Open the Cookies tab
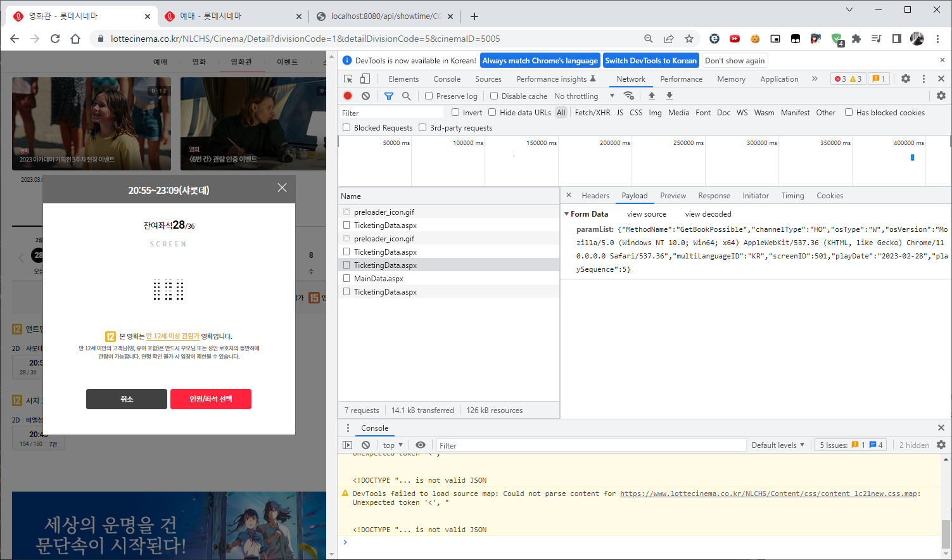 click(830, 196)
